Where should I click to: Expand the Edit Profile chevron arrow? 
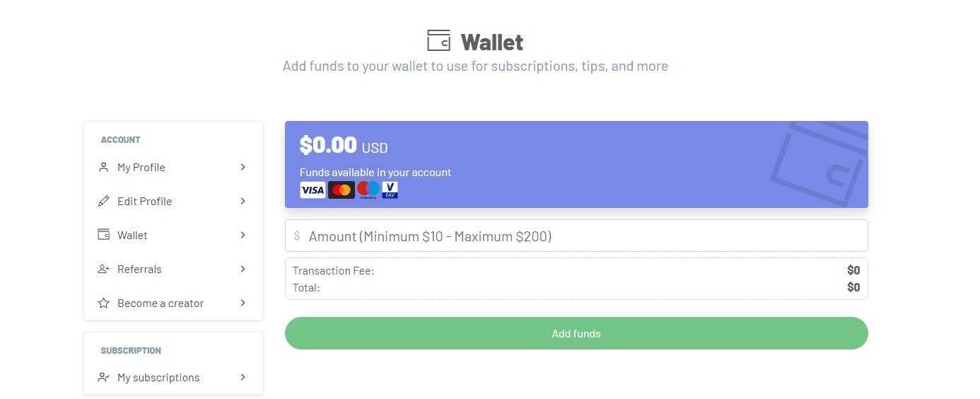(243, 201)
